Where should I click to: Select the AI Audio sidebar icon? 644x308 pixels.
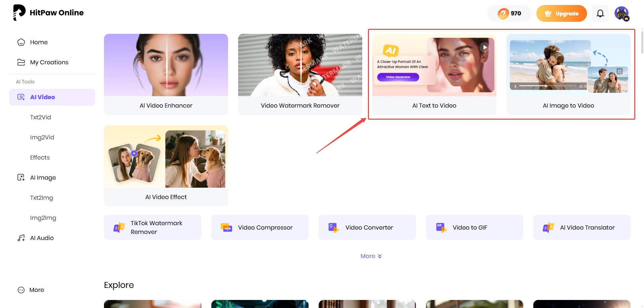click(21, 238)
